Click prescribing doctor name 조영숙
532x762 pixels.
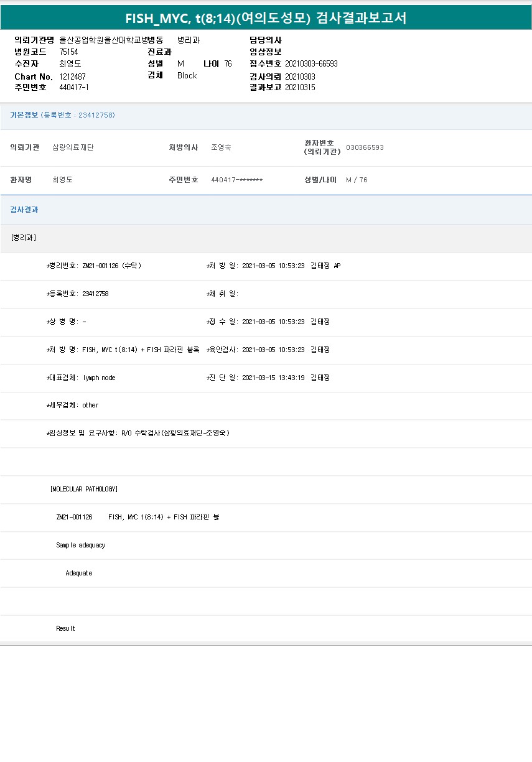point(221,147)
